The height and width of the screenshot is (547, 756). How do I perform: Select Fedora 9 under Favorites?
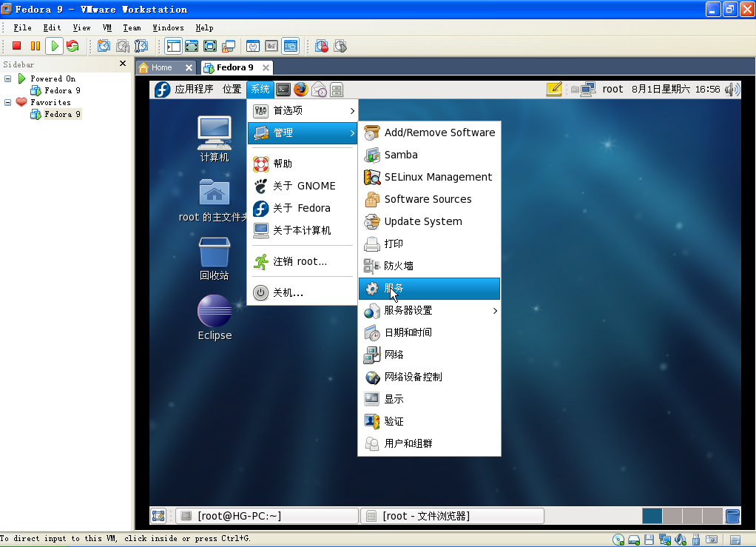click(x=62, y=114)
